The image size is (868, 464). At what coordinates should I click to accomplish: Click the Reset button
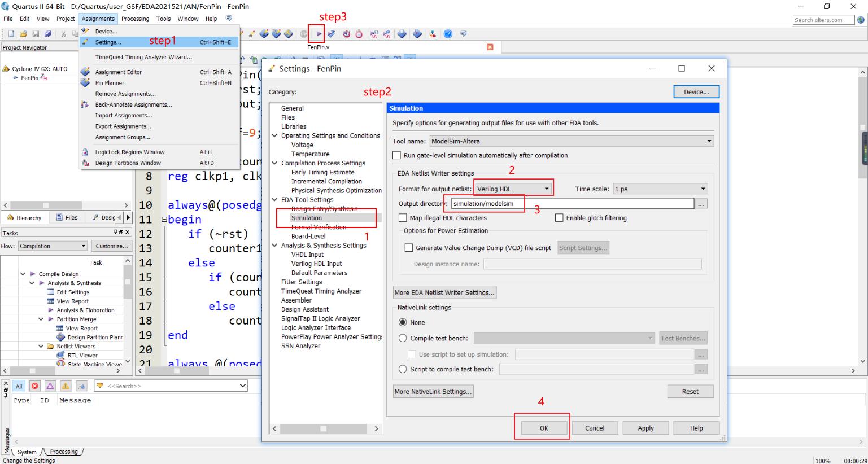coord(690,391)
